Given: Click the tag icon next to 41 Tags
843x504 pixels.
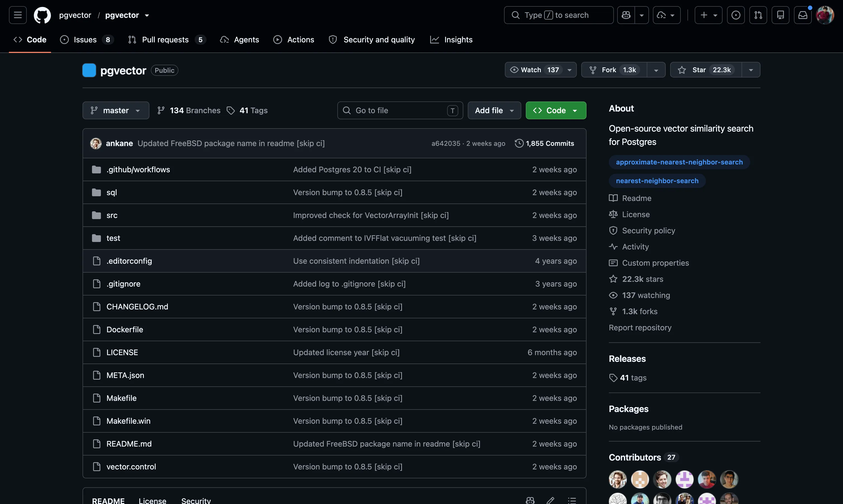Looking at the screenshot, I should point(231,110).
